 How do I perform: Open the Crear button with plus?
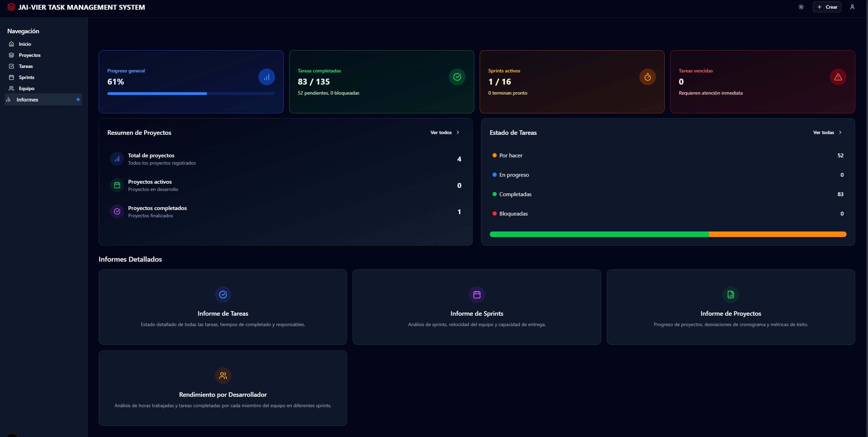[827, 7]
